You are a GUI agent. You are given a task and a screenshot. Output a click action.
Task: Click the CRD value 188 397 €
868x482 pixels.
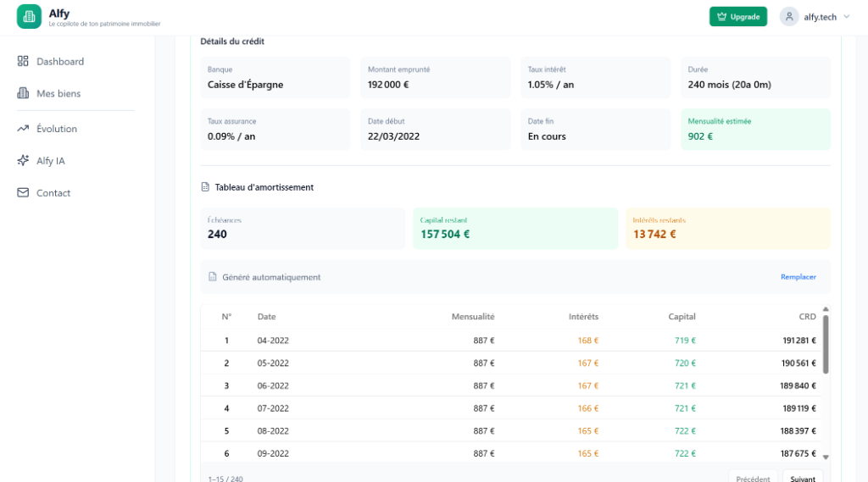pos(798,430)
